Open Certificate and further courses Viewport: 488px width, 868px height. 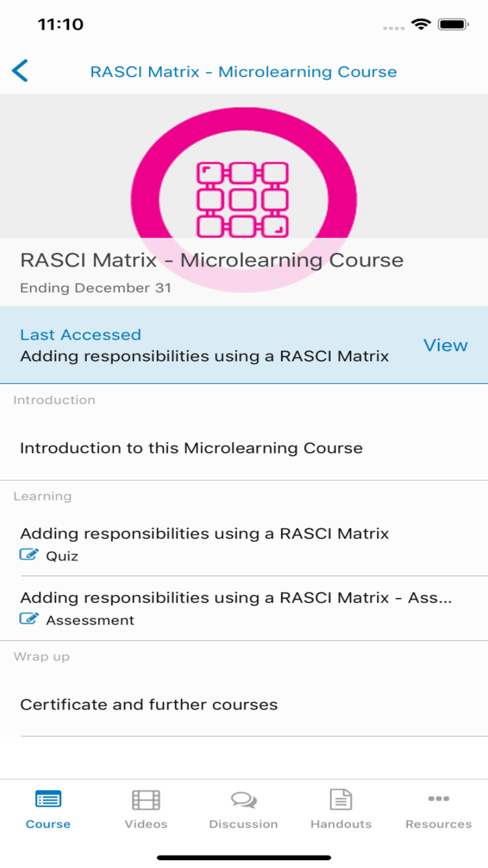149,704
